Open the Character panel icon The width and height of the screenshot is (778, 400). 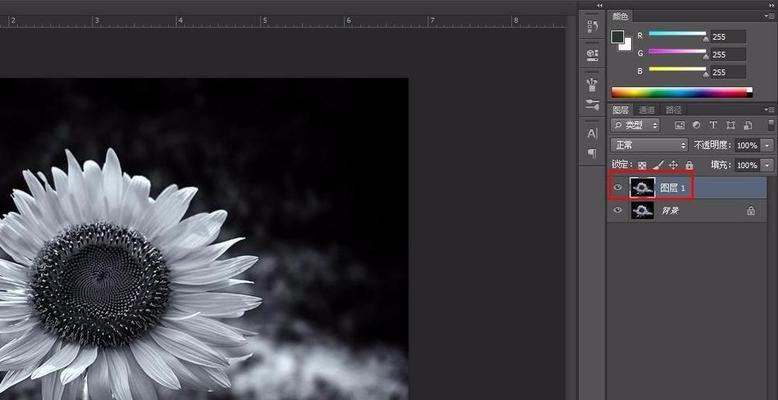point(592,133)
